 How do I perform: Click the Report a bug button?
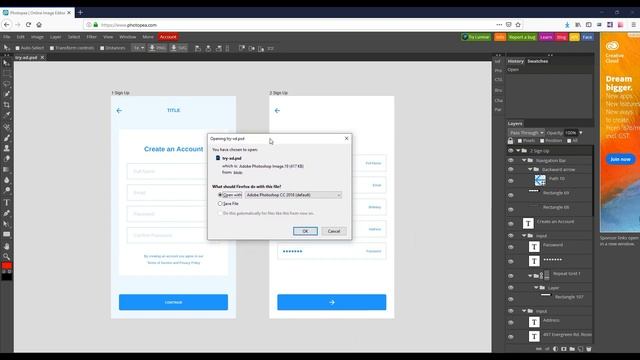coord(522,37)
